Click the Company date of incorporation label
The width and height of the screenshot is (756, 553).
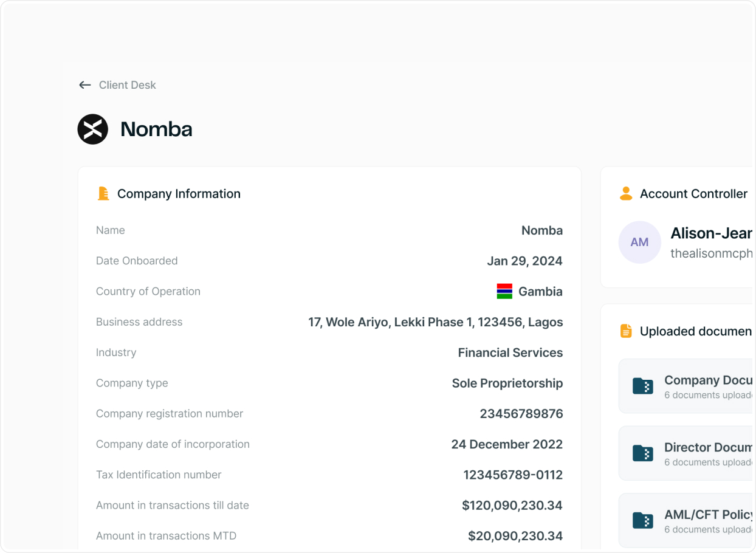click(173, 444)
